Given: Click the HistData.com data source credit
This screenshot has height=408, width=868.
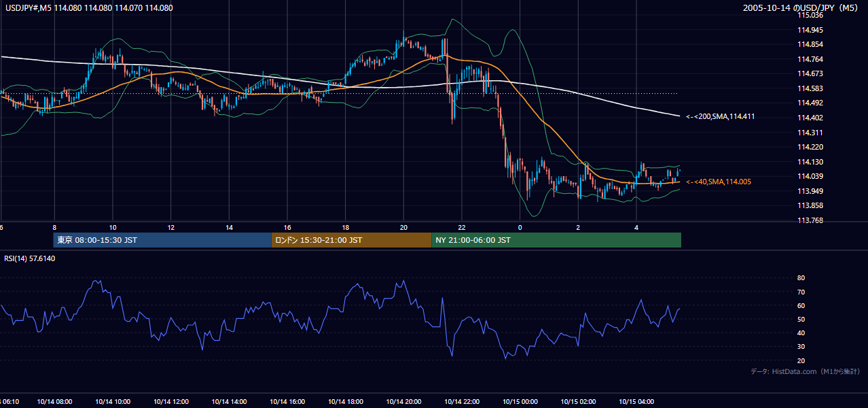Looking at the screenshot, I should [x=806, y=371].
